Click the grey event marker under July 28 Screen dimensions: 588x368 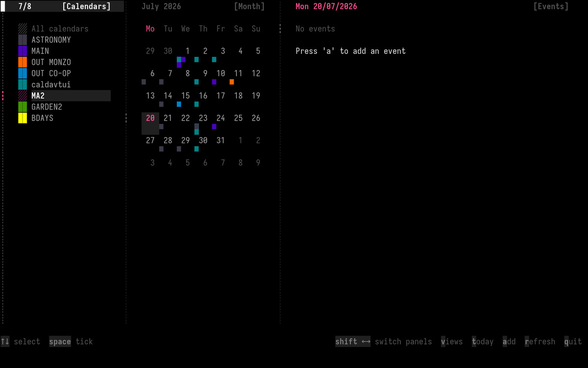(x=161, y=149)
